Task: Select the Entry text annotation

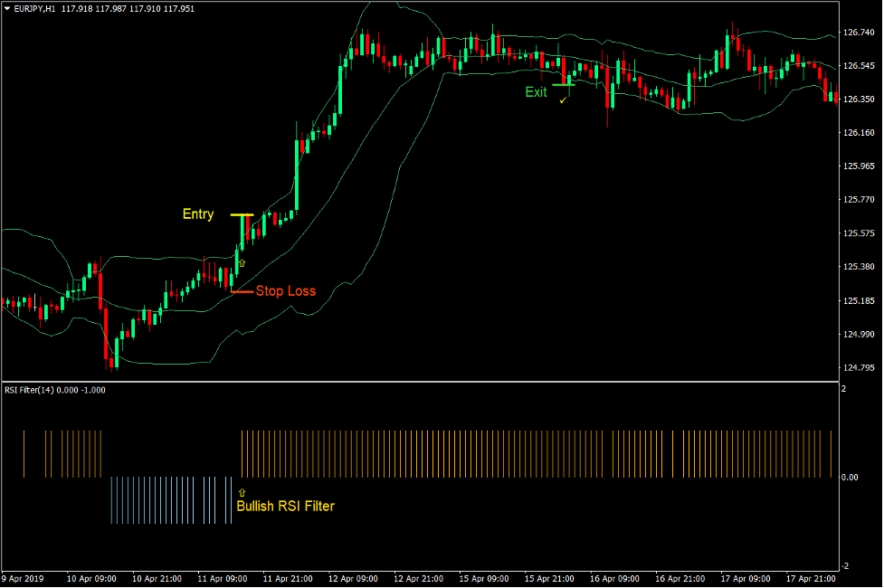Action: tap(196, 214)
